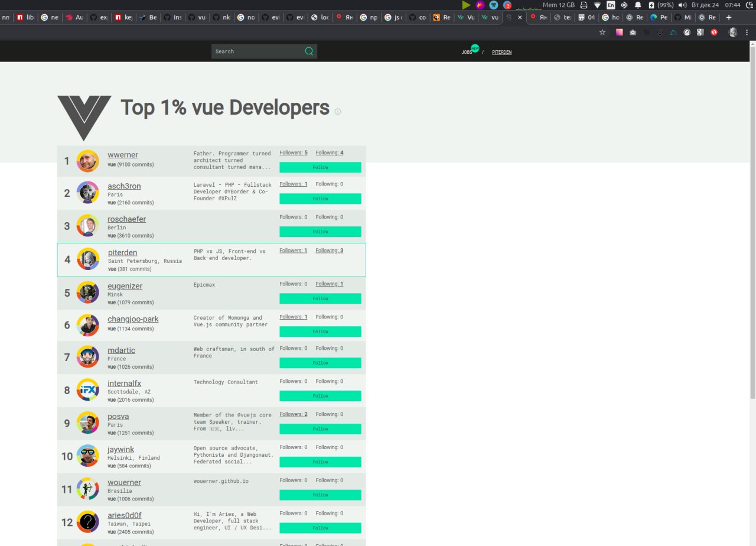Viewport: 756px width, 546px height.
Task: Follow jaywink
Action: tap(320, 462)
